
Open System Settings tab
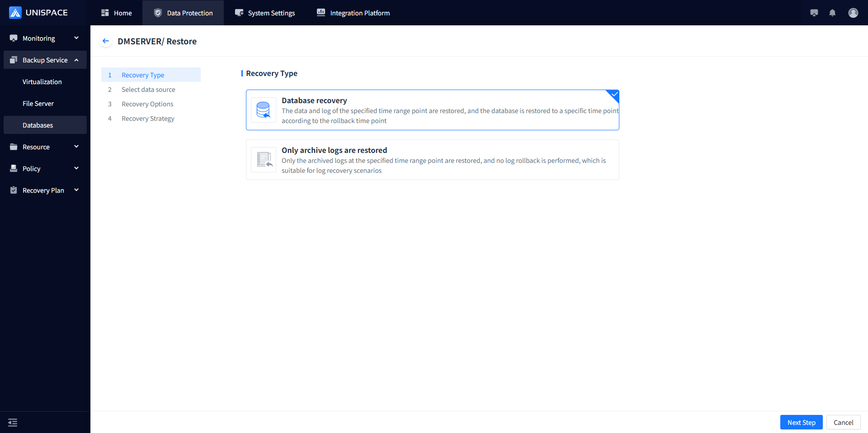[264, 13]
